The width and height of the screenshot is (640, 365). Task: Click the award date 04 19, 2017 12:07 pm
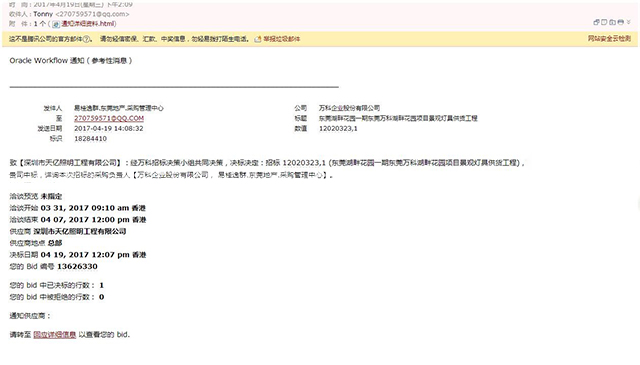pyautogui.click(x=85, y=255)
